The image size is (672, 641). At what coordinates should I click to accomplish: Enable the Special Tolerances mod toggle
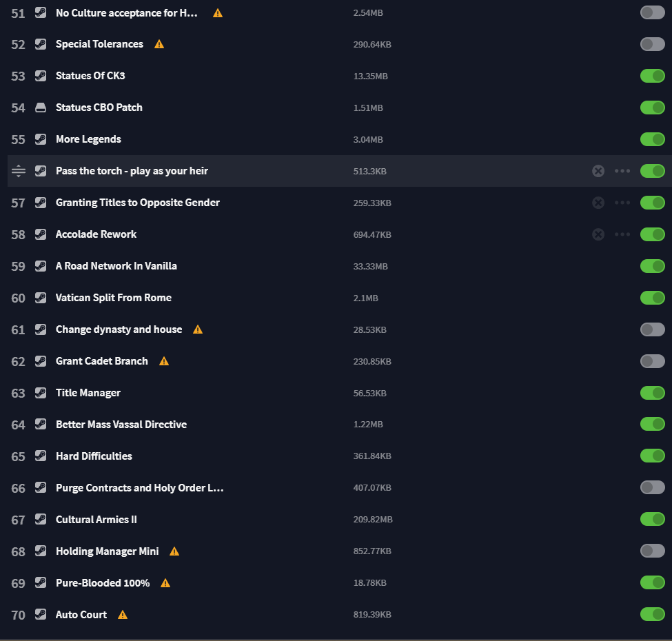click(x=652, y=44)
